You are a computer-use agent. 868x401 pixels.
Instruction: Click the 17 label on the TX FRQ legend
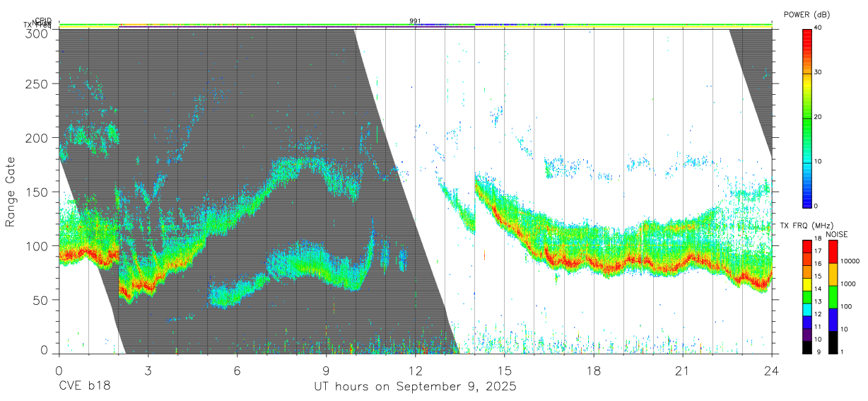(819, 251)
